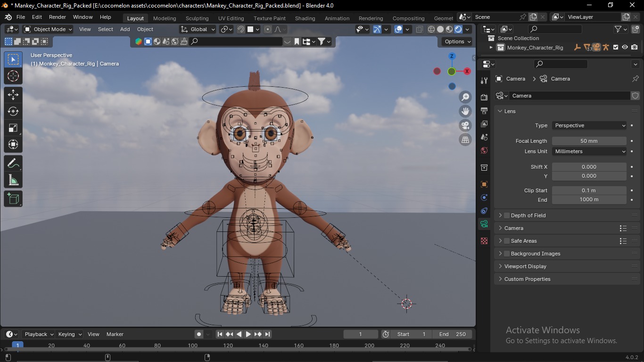Open the Physics properties tab
Screen dimensions: 644x362
pyautogui.click(x=484, y=197)
